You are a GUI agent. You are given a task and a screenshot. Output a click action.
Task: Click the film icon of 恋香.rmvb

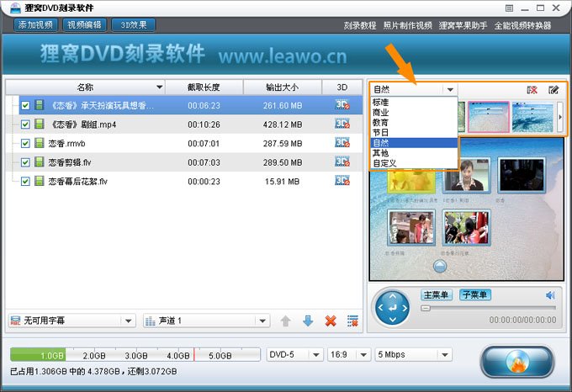pos(39,143)
